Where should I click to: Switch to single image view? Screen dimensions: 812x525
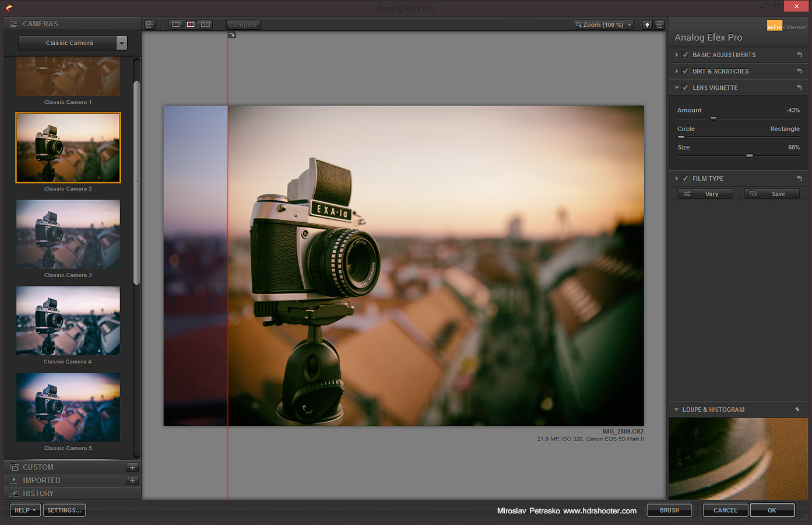(x=176, y=24)
